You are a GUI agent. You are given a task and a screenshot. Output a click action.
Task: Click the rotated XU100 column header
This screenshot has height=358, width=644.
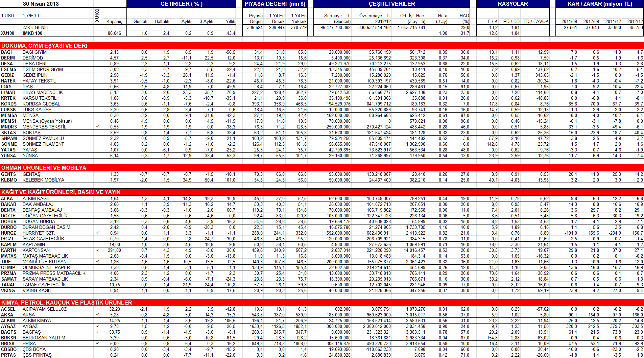point(97,16)
